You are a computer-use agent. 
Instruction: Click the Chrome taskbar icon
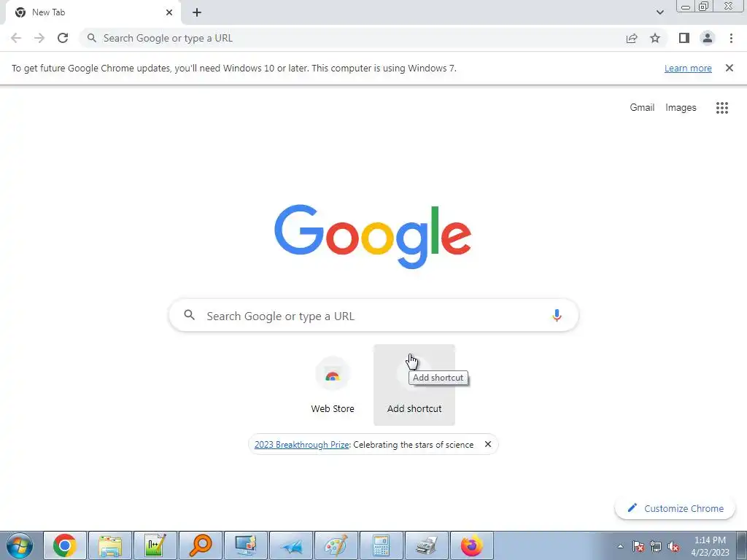(65, 545)
